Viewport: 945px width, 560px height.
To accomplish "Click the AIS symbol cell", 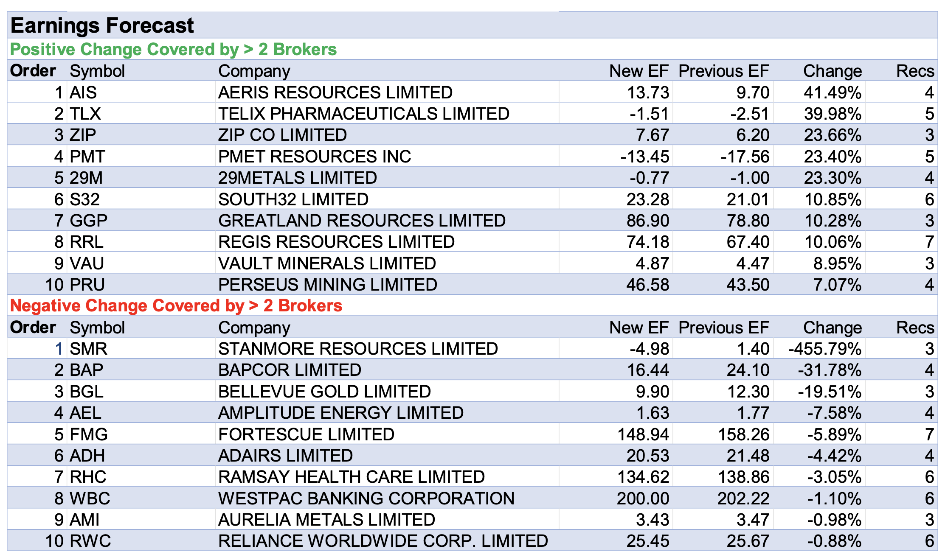I will click(83, 92).
